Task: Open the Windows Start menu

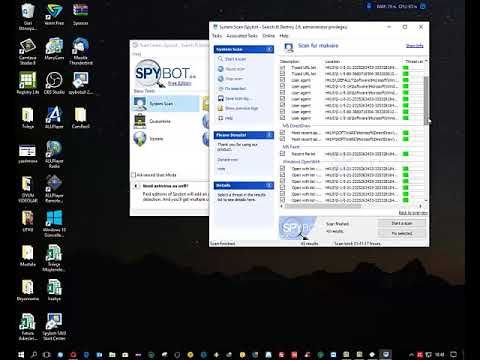Action: pyautogui.click(x=21, y=355)
